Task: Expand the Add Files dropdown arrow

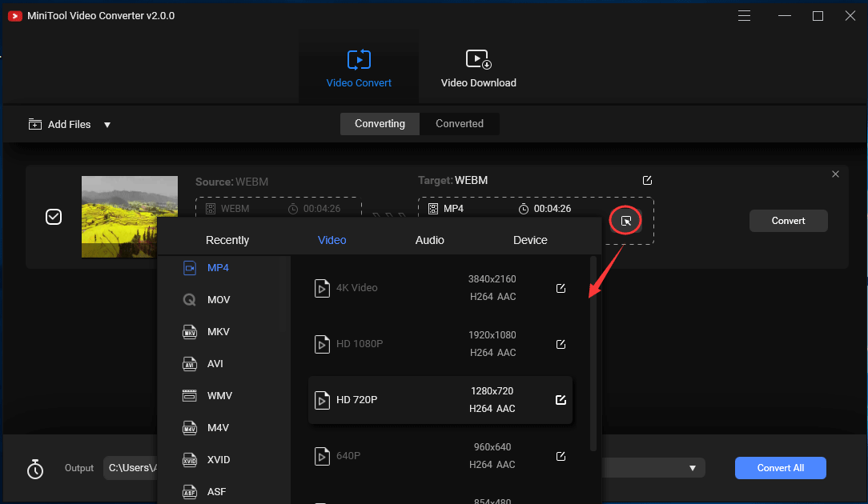Action: click(107, 125)
